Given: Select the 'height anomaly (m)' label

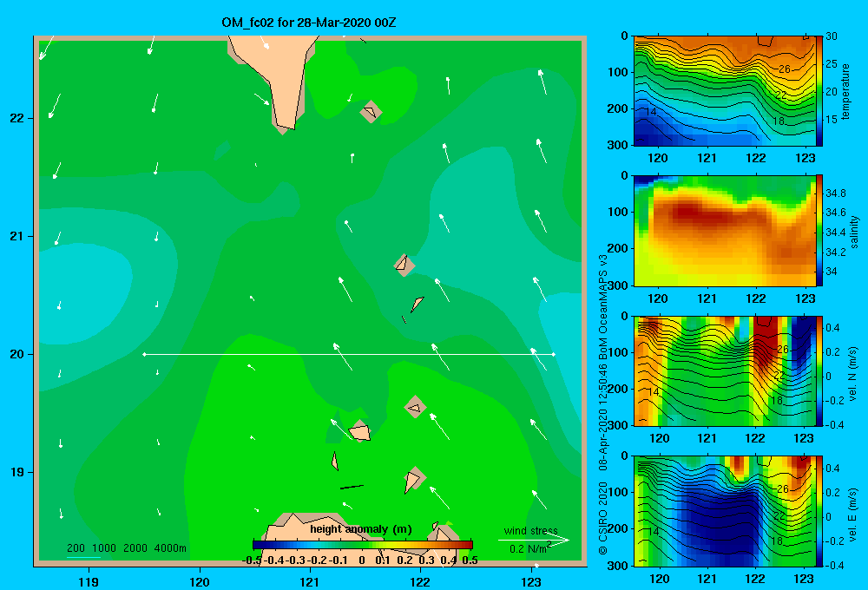Looking at the screenshot, I should 361,529.
